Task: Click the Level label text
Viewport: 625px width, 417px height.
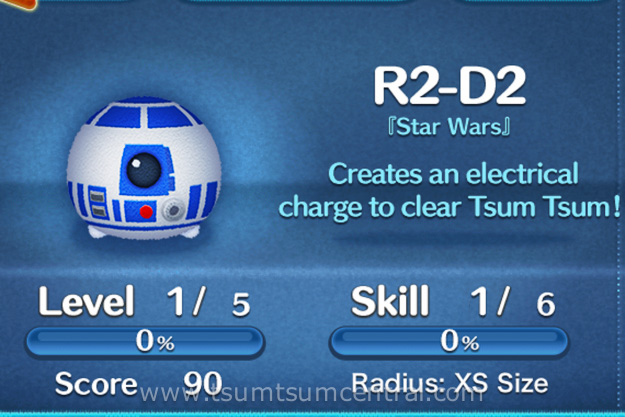Action: (x=86, y=302)
